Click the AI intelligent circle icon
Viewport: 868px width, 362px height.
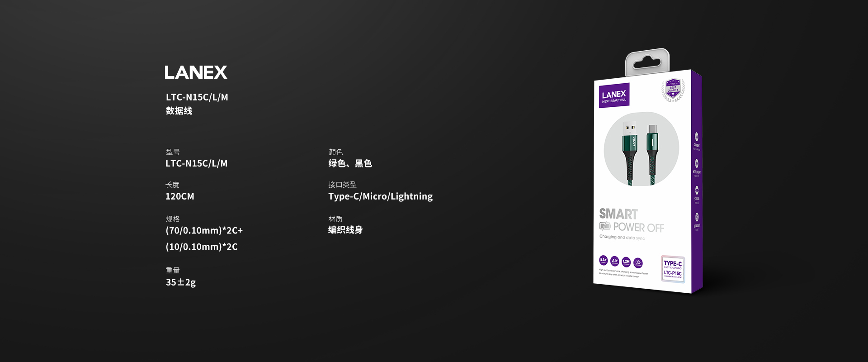[x=614, y=261]
